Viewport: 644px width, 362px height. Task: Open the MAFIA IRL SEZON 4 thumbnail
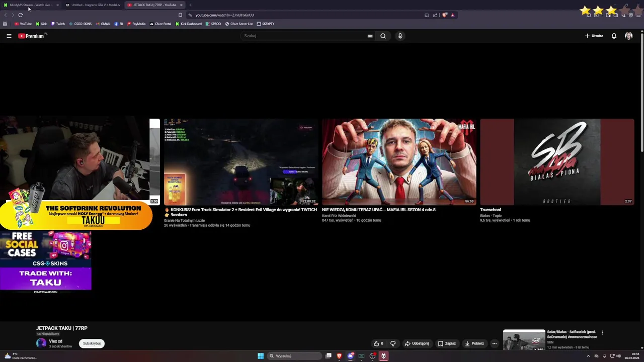coord(399,162)
